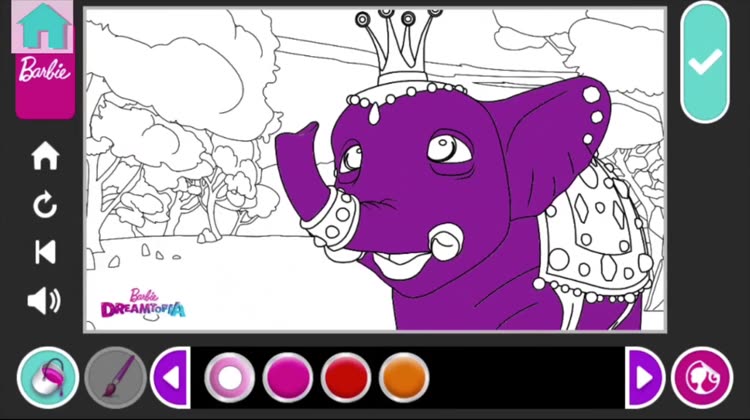Pick the magenta pink color swatch
Viewport: 750px width, 420px height.
(x=287, y=377)
